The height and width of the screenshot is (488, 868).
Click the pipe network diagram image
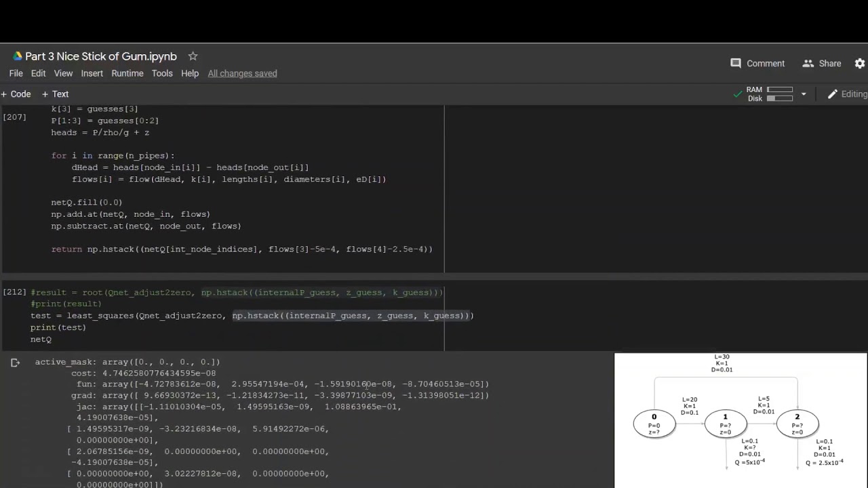tap(741, 420)
